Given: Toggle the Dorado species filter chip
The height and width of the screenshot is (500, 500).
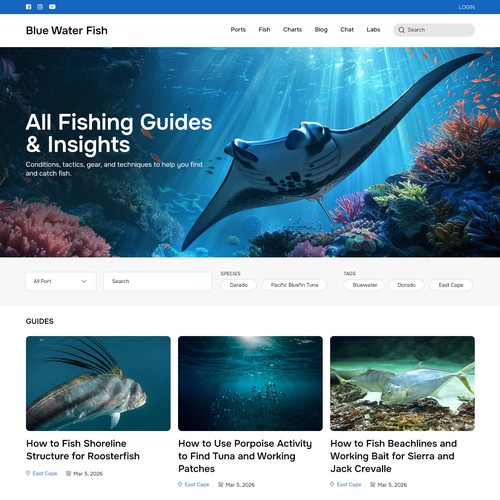Looking at the screenshot, I should tap(239, 285).
